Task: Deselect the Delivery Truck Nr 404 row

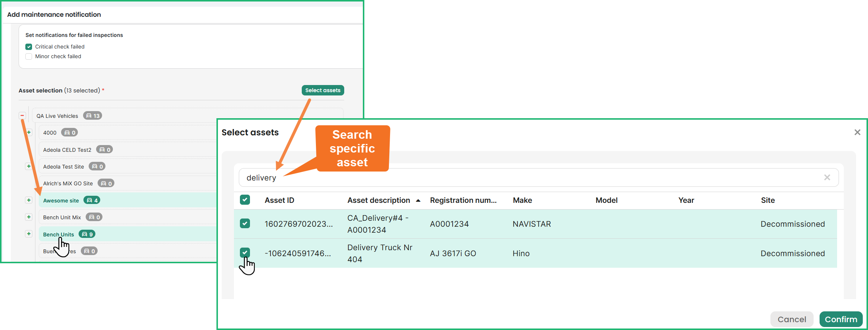Action: click(245, 253)
